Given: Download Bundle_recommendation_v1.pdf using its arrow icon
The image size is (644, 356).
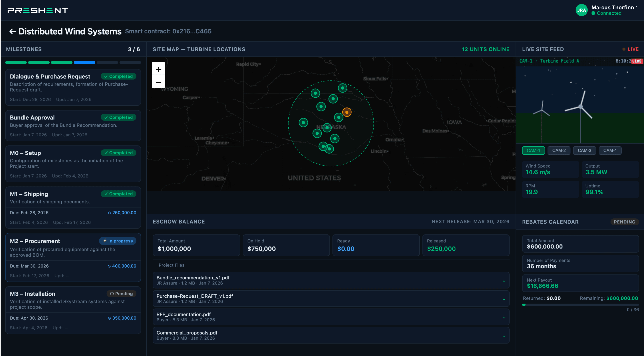Looking at the screenshot, I should pyautogui.click(x=504, y=280).
